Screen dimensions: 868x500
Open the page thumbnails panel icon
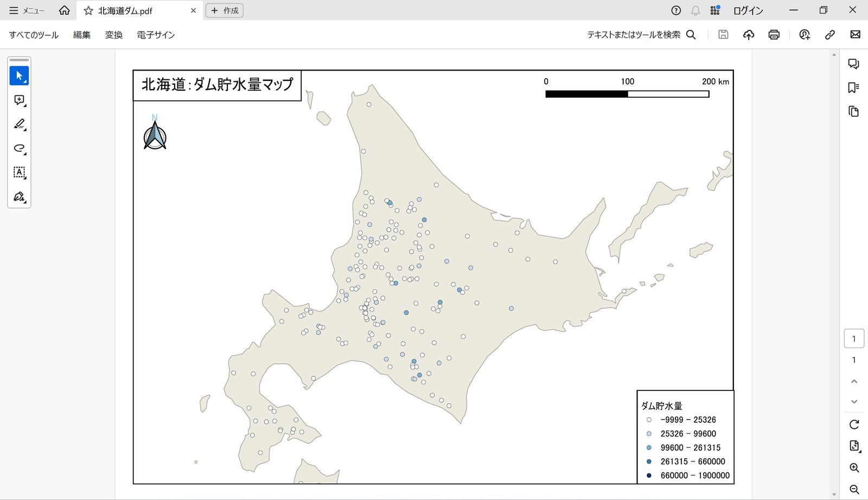click(853, 111)
